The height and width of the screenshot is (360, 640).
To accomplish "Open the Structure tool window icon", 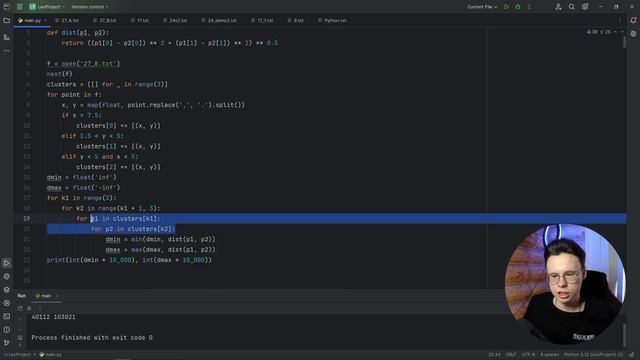I will tap(7, 37).
